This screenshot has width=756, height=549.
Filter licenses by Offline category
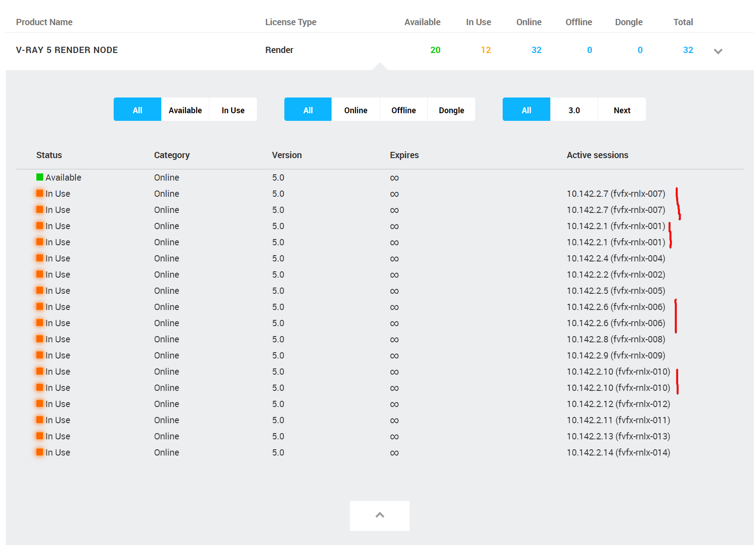click(x=403, y=110)
